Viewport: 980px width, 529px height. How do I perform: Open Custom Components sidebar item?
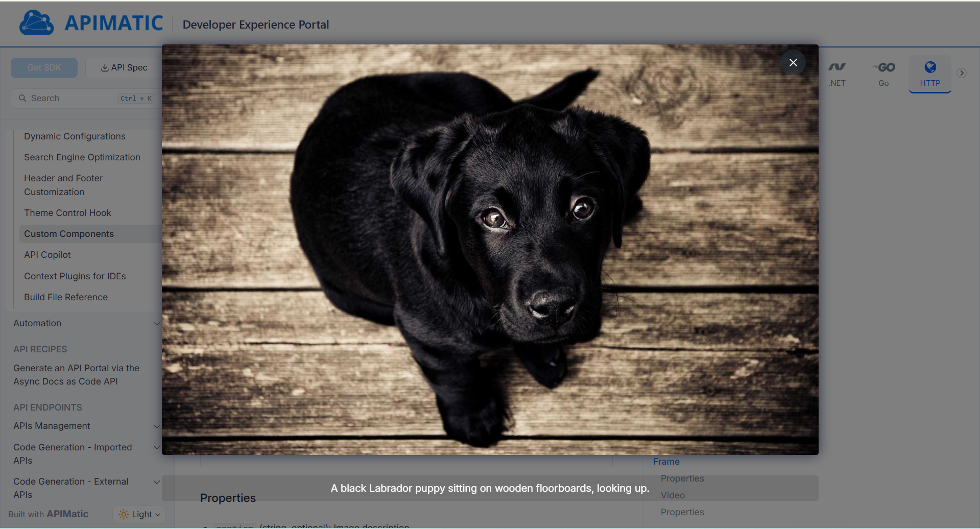(x=69, y=234)
